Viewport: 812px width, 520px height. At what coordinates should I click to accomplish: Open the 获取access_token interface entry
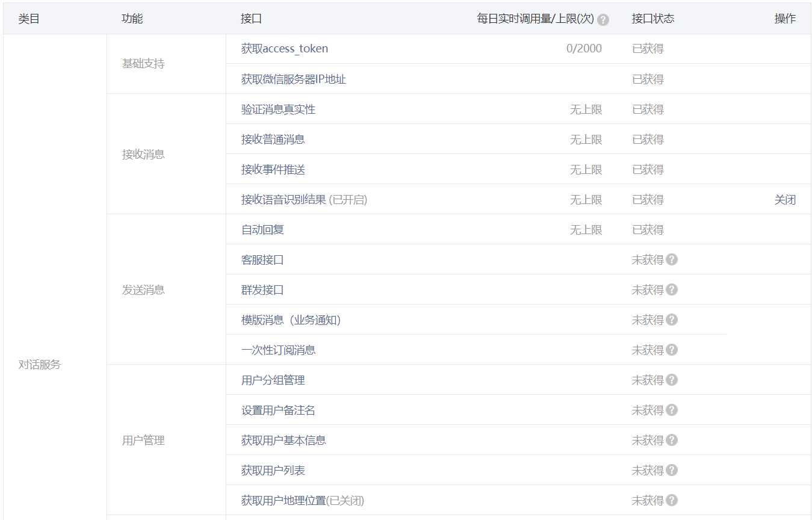click(284, 49)
